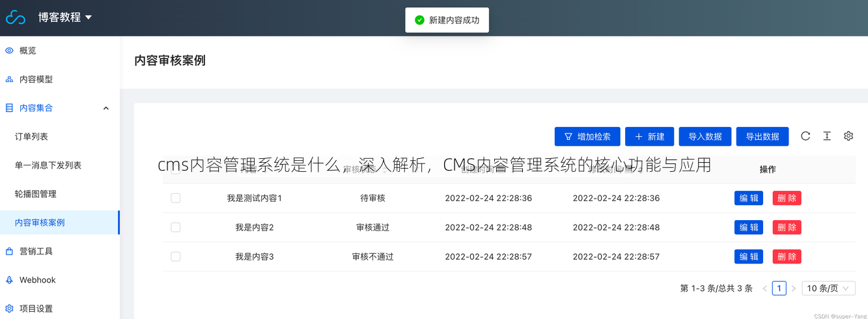Open the row density icon

click(827, 136)
